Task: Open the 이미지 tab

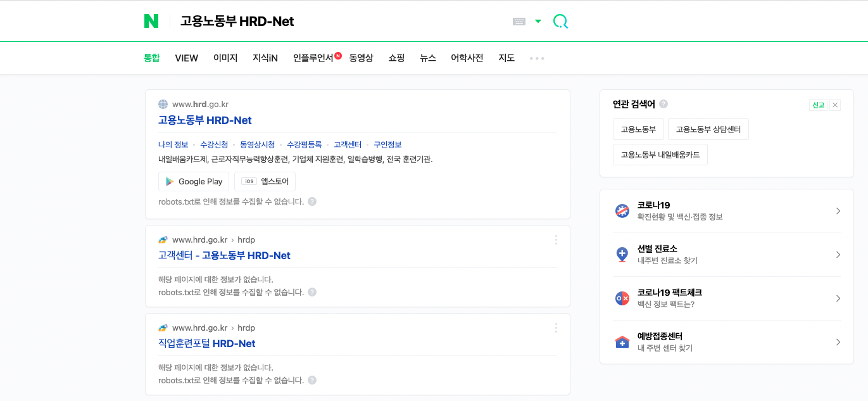Action: point(225,58)
